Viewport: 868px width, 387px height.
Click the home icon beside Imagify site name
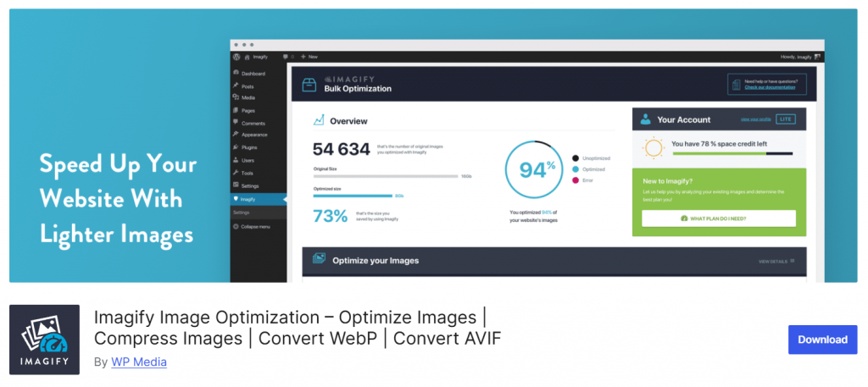click(247, 57)
